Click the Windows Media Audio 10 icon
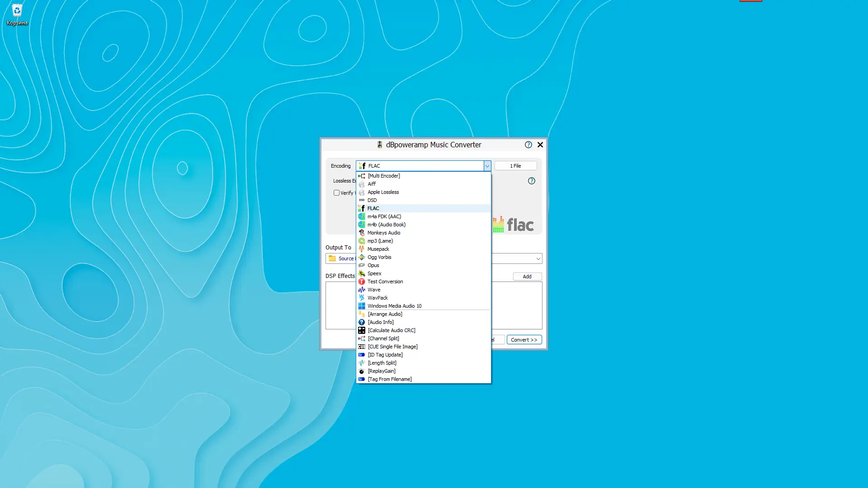Viewport: 868px width, 488px height. click(x=362, y=306)
